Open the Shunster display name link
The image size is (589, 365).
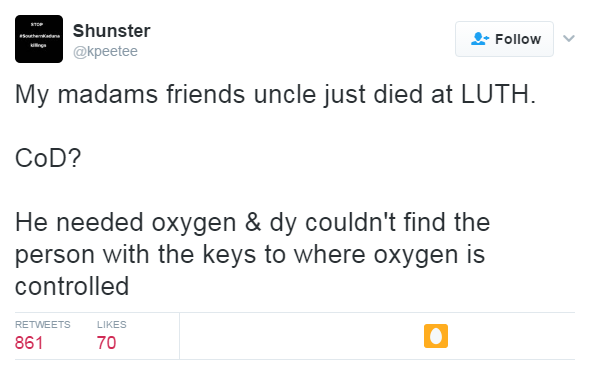click(112, 31)
